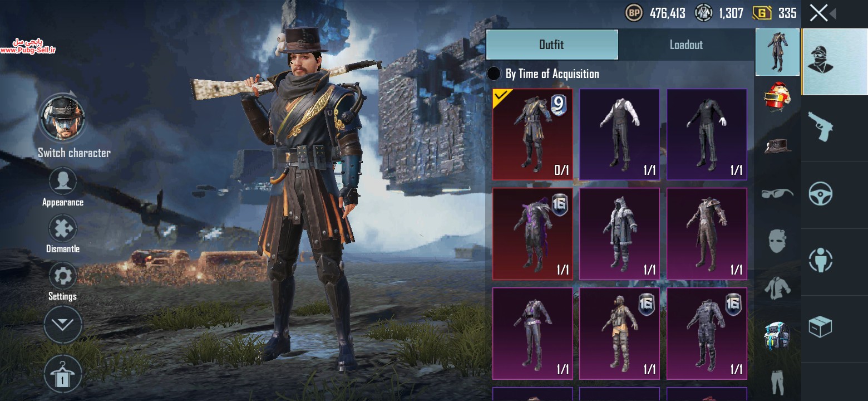Select the hat category icon

[777, 145]
